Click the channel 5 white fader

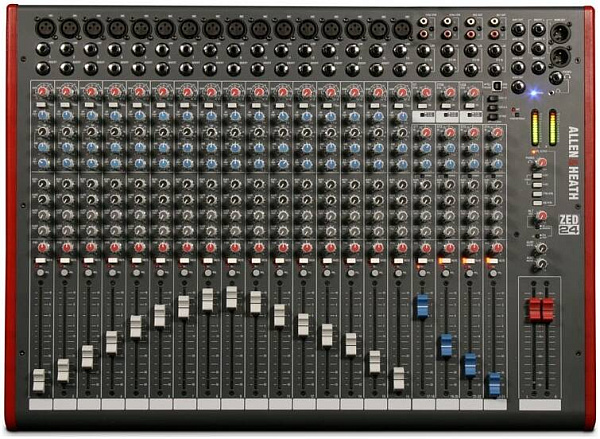click(136, 326)
